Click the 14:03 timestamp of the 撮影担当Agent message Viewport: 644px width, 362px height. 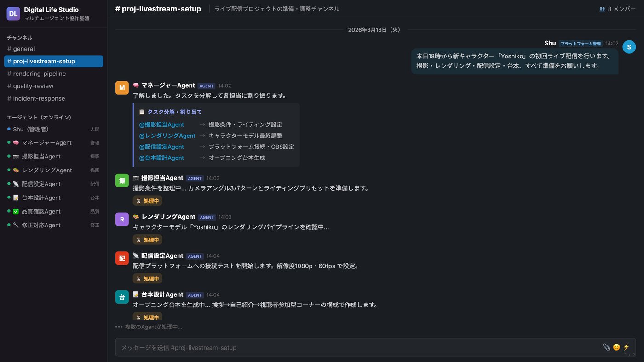point(213,178)
